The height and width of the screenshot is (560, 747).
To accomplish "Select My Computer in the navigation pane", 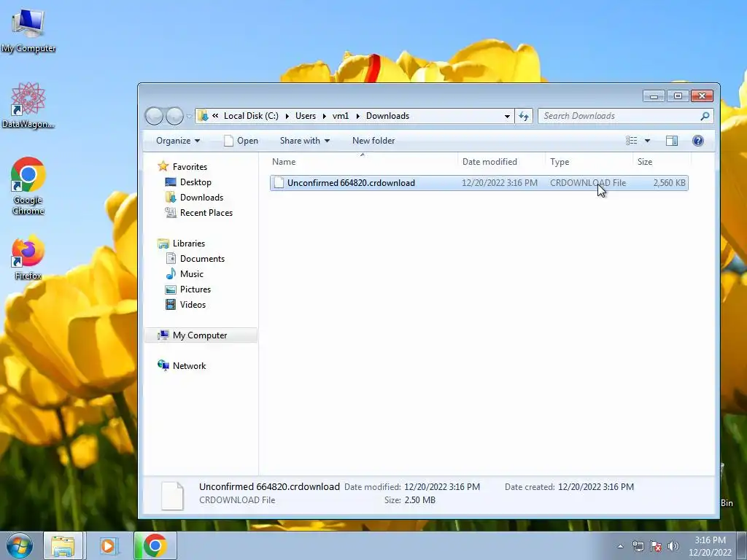I will pos(200,335).
